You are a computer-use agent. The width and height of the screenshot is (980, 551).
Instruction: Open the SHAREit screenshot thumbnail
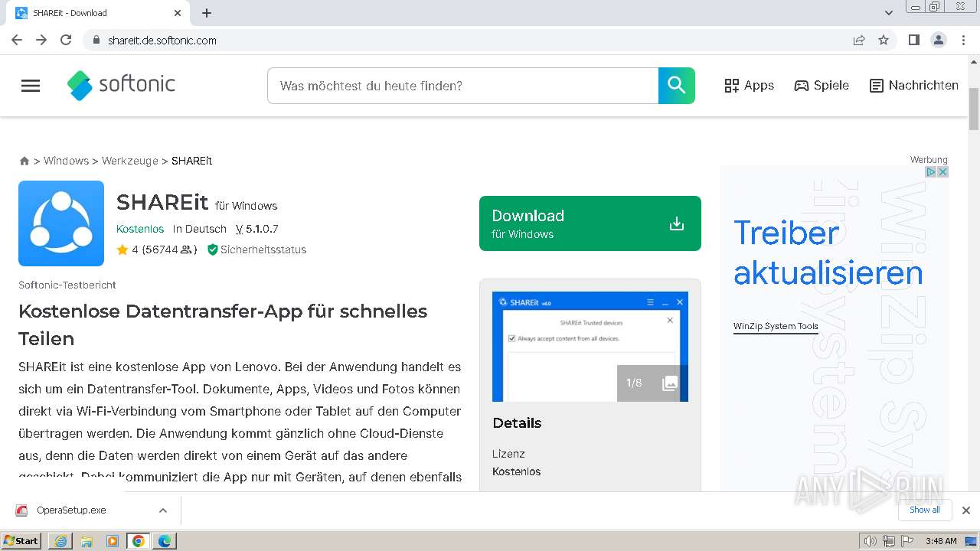590,347
